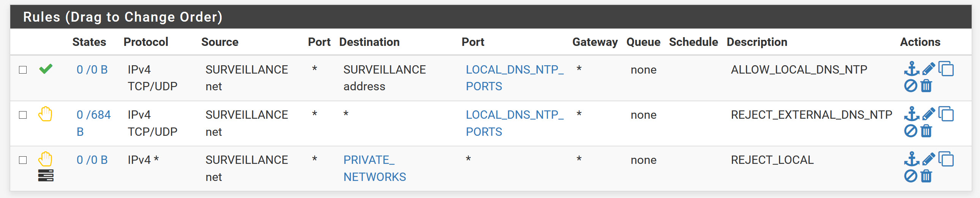Open states link of REJECT_LOCAL rule
Screen dimensions: 980x198
pos(92,160)
